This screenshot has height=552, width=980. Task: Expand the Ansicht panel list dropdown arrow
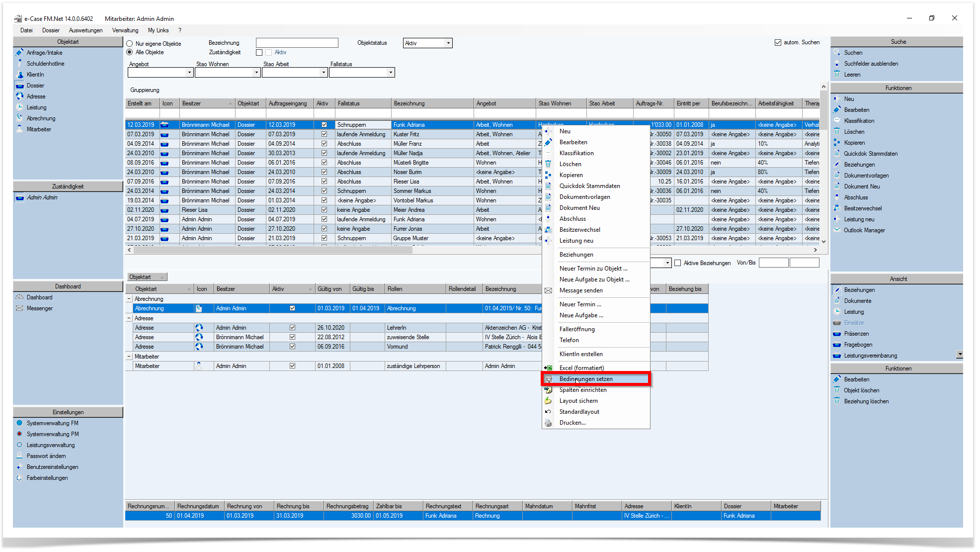960,354
